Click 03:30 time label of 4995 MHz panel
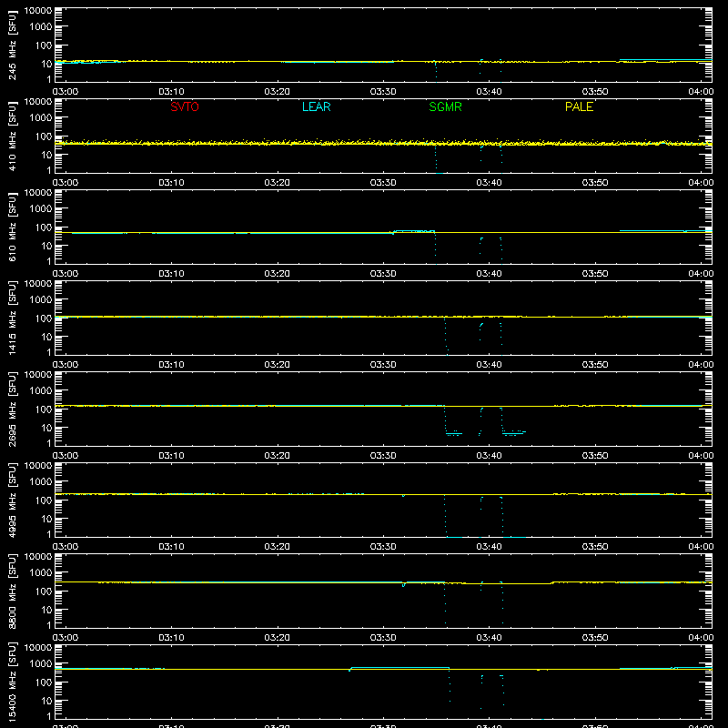 pyautogui.click(x=383, y=547)
